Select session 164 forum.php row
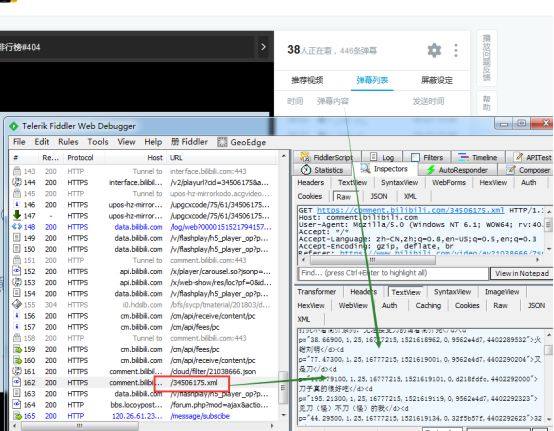The width and height of the screenshot is (554, 431). (144, 405)
